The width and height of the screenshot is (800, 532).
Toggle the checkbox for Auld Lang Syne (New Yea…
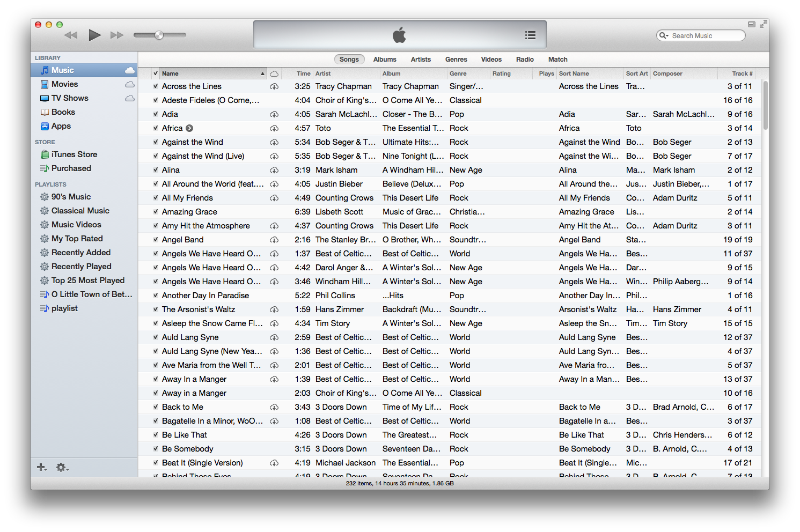(x=156, y=351)
